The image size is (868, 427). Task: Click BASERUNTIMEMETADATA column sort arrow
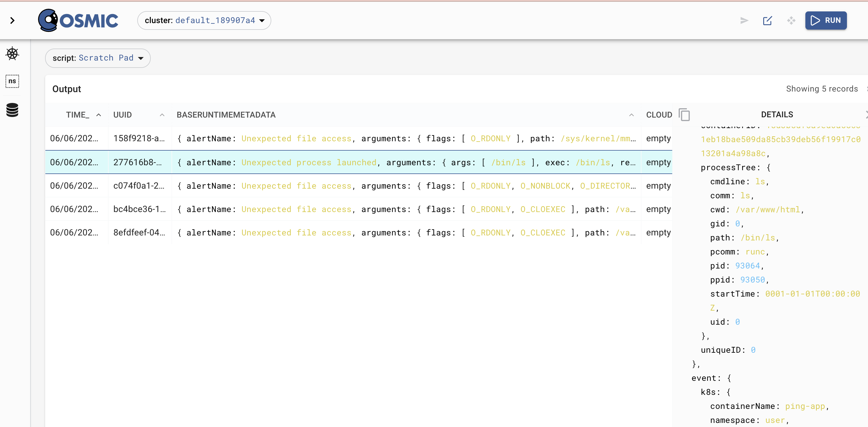(632, 115)
